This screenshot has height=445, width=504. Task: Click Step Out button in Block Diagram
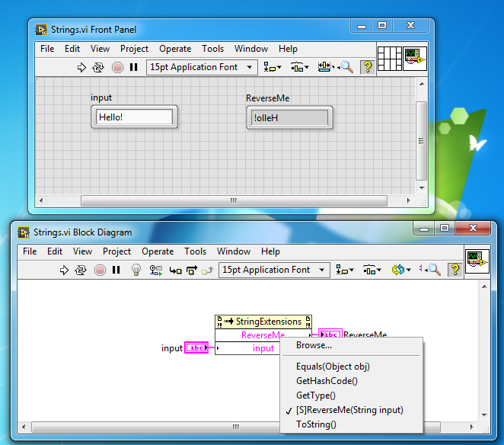[x=208, y=271]
